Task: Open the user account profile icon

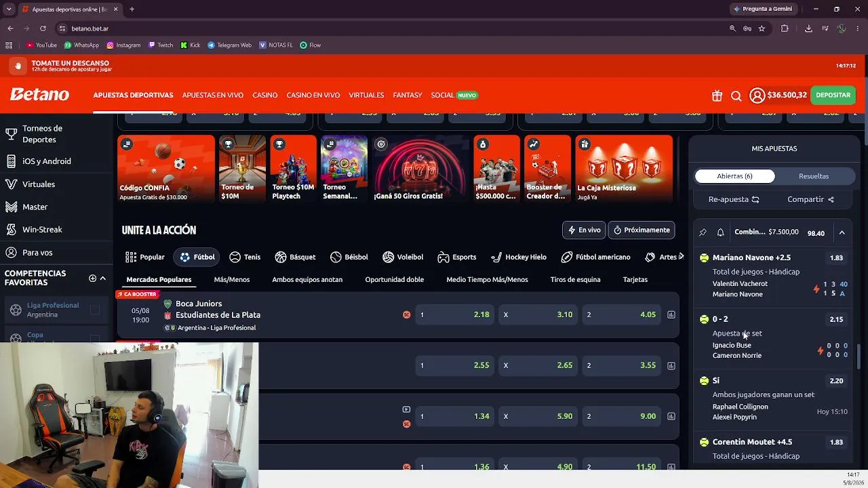Action: 757,96
